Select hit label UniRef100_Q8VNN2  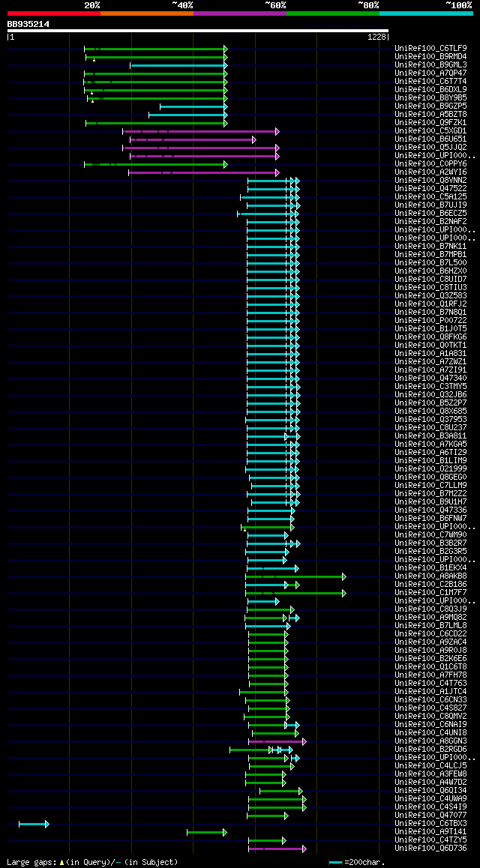click(x=430, y=181)
